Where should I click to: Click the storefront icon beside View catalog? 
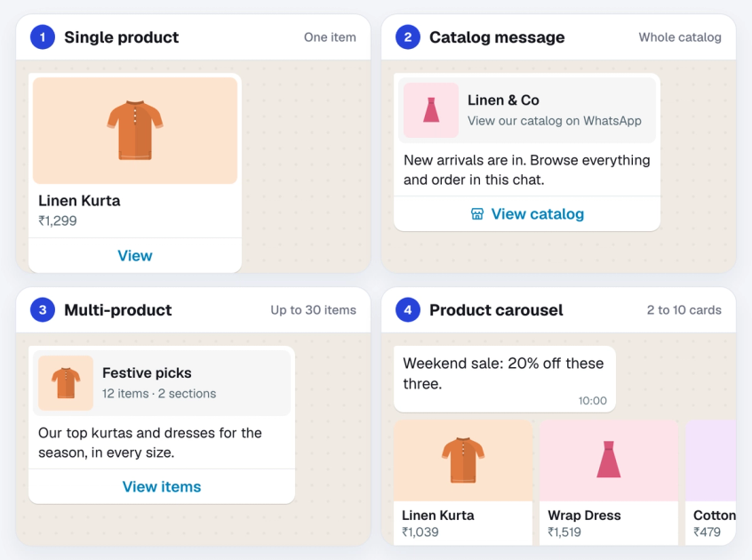coord(477,214)
